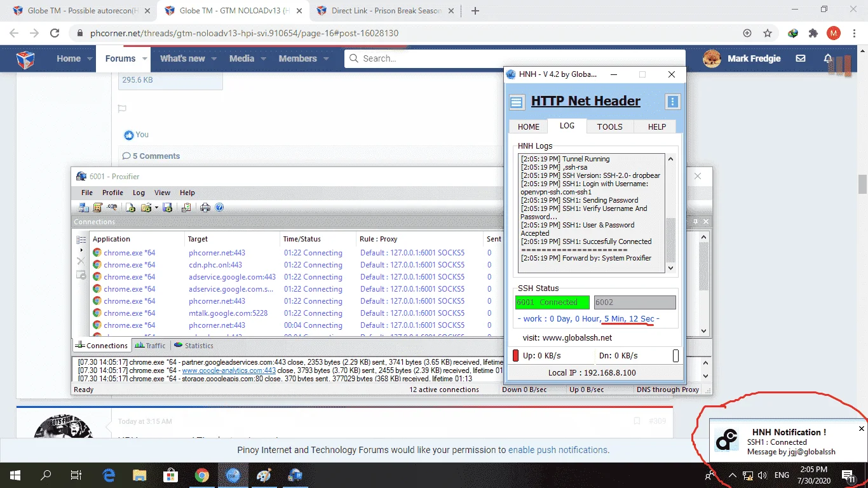Open Home in phcorner navigation
Screen dimensions: 868x488
(x=69, y=58)
